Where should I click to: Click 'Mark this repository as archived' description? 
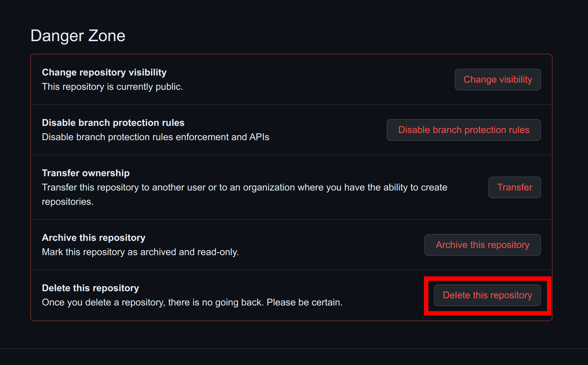(140, 252)
